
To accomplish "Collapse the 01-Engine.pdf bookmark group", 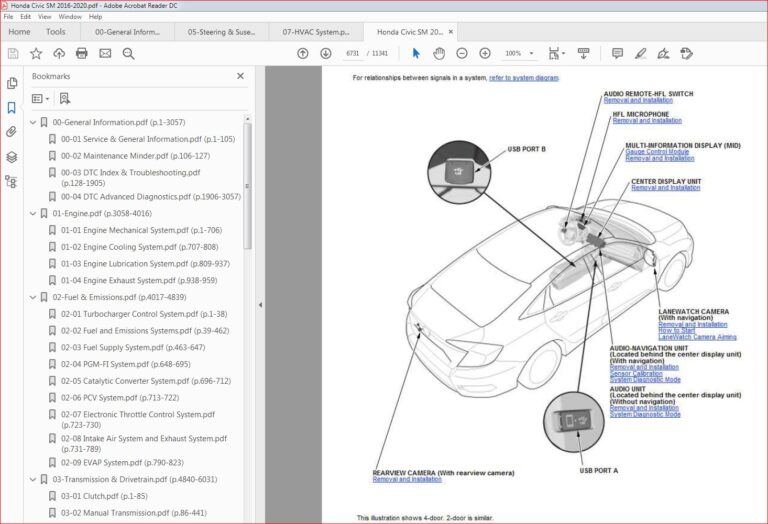I will 33,214.
